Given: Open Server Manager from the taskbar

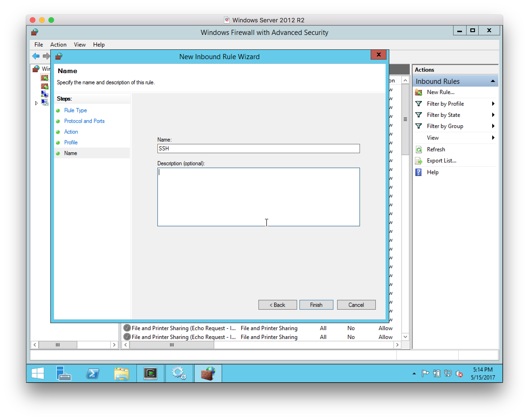Looking at the screenshot, I should coord(63,373).
